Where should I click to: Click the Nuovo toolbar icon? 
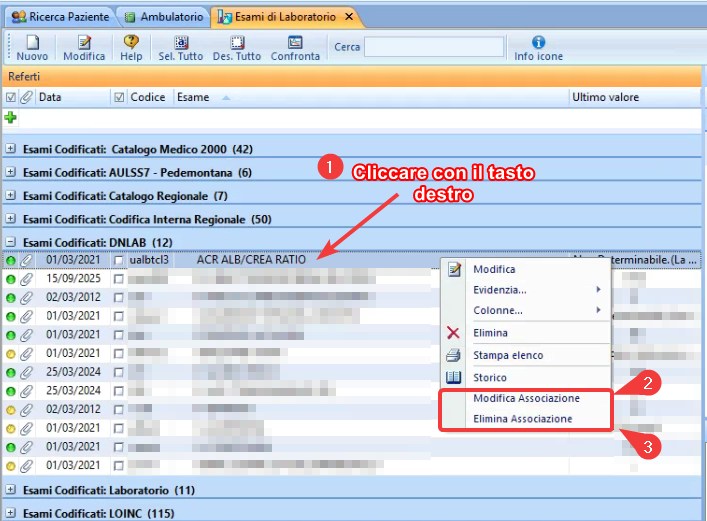(32, 42)
